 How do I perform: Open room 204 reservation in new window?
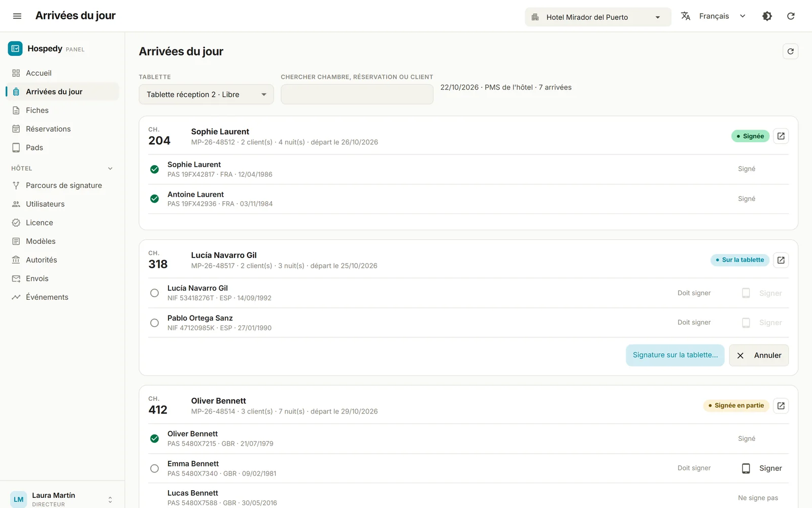pos(781,136)
